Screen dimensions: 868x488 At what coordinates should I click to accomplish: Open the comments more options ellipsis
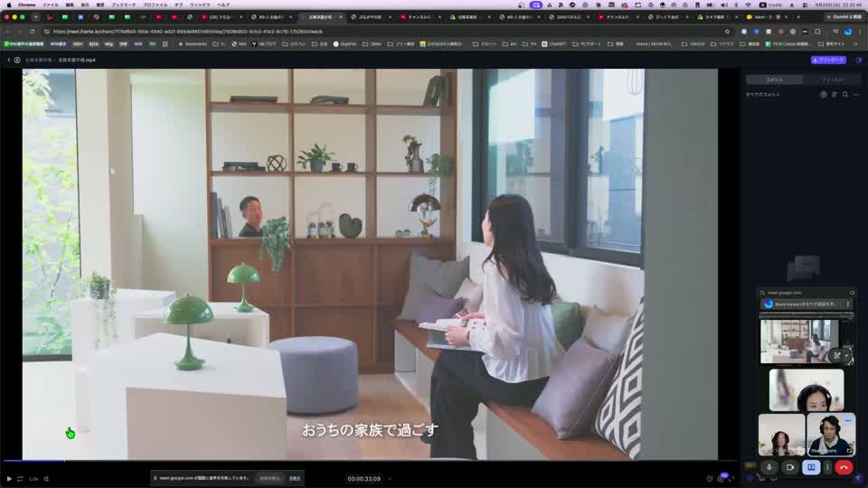coord(856,95)
